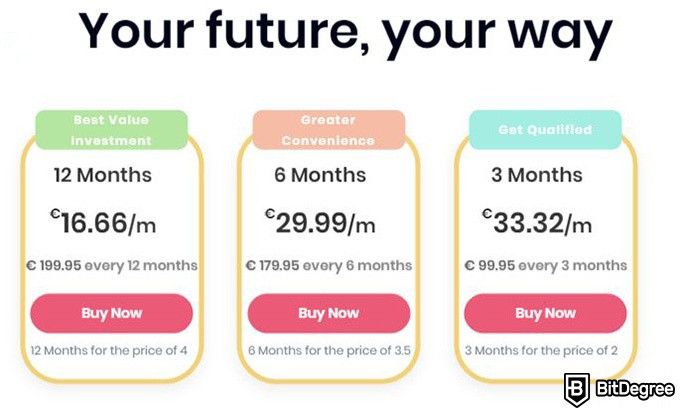This screenshot has width=680, height=413.
Task: Click the € 199.95 every 12 months text
Action: [x=111, y=266]
